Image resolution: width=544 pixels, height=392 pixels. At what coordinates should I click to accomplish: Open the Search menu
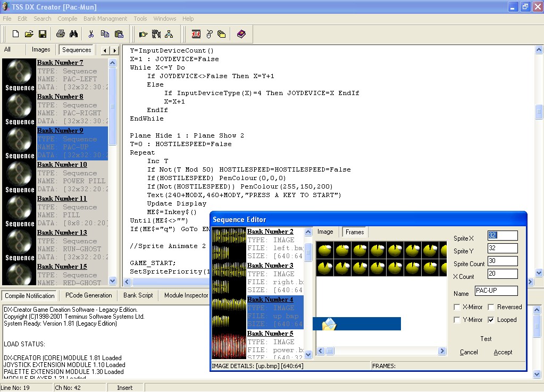click(43, 19)
